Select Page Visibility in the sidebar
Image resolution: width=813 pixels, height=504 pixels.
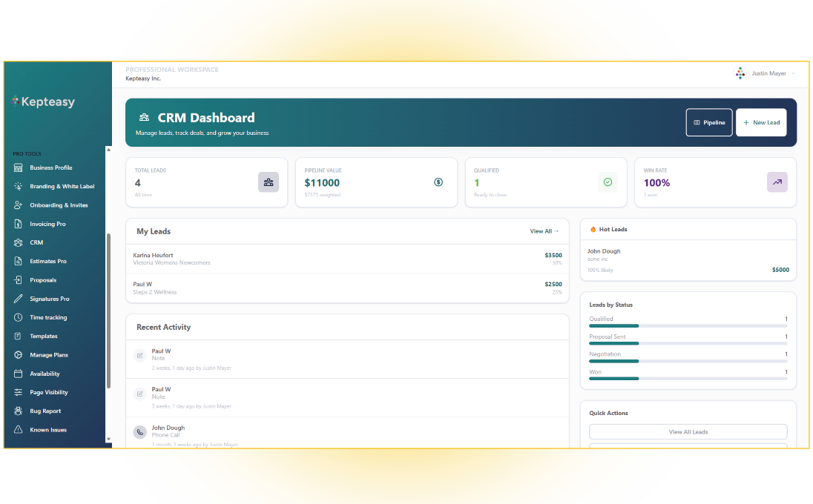coord(18,392)
